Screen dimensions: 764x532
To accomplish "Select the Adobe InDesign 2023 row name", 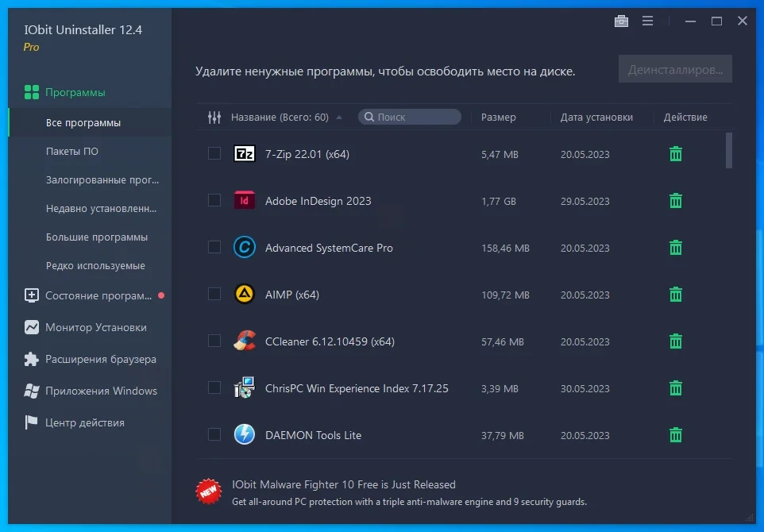I will click(x=318, y=201).
